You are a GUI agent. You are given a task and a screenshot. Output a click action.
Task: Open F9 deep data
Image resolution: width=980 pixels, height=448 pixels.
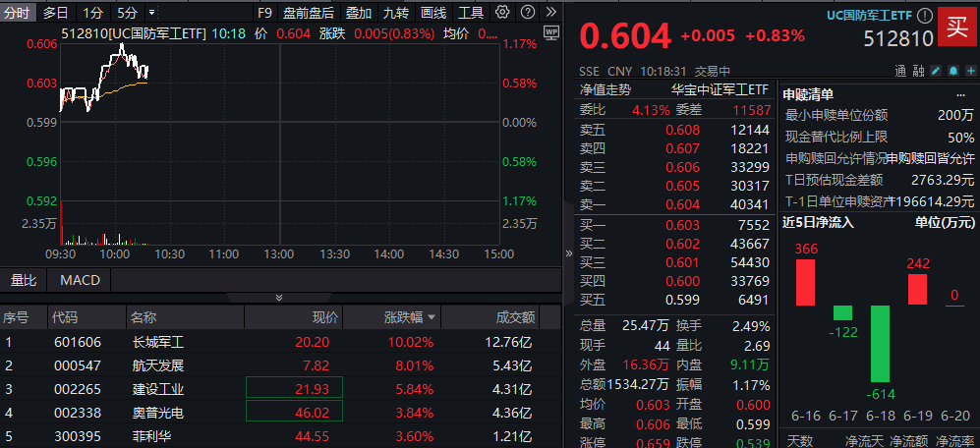tap(264, 12)
